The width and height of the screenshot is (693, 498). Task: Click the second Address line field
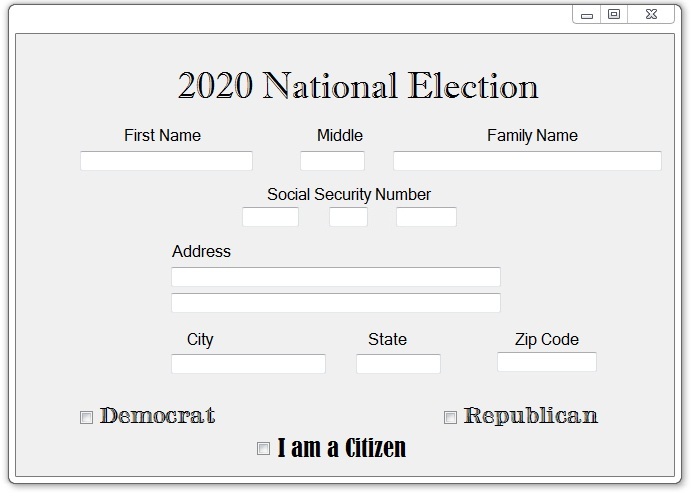336,303
